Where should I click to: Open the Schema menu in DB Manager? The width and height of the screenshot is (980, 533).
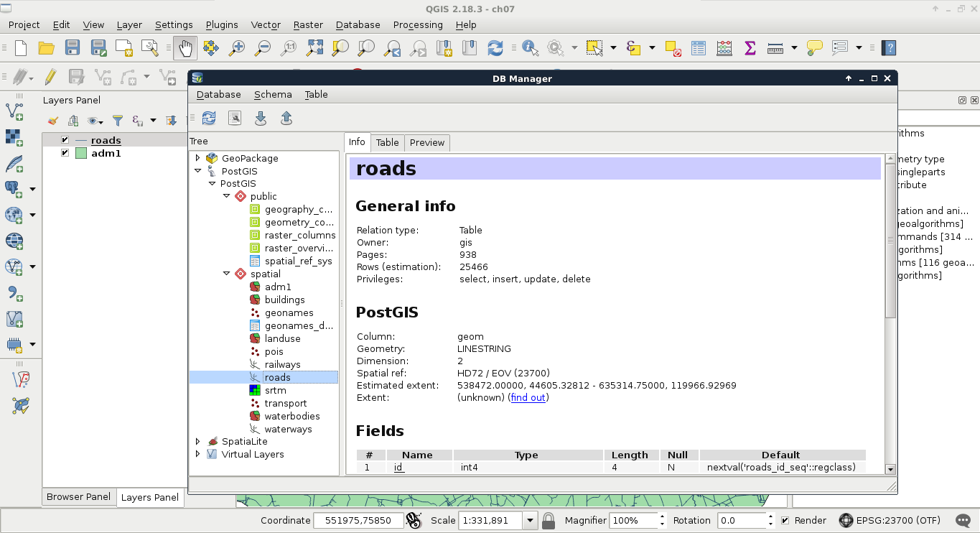click(273, 94)
